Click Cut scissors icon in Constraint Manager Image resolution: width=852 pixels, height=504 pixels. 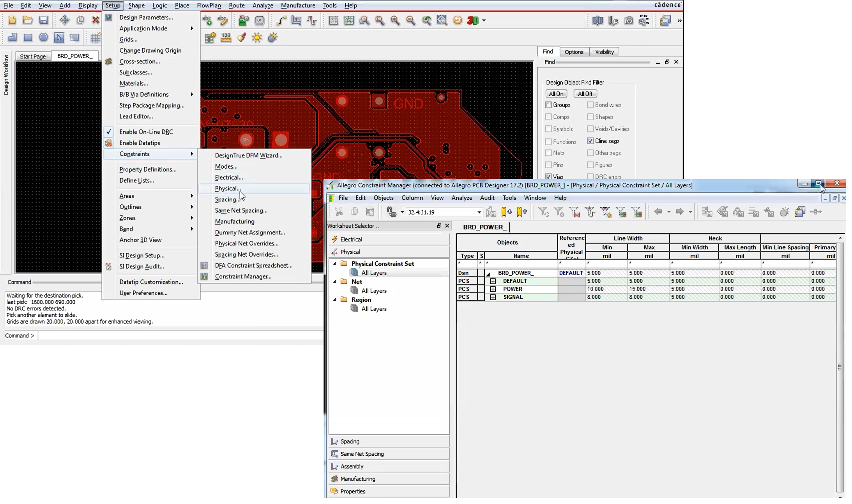(339, 212)
